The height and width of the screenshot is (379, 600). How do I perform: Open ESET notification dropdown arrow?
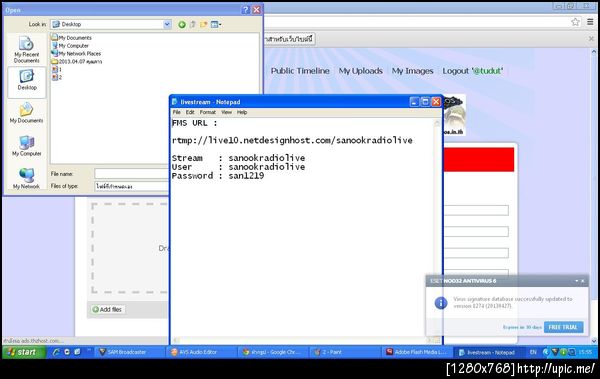coord(577,281)
